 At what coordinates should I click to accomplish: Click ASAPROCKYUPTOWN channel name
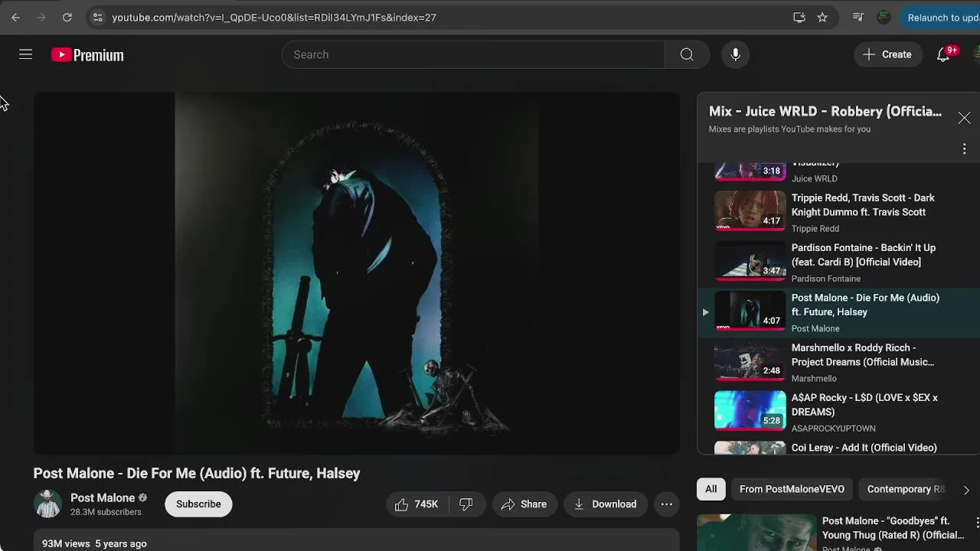pyautogui.click(x=833, y=429)
